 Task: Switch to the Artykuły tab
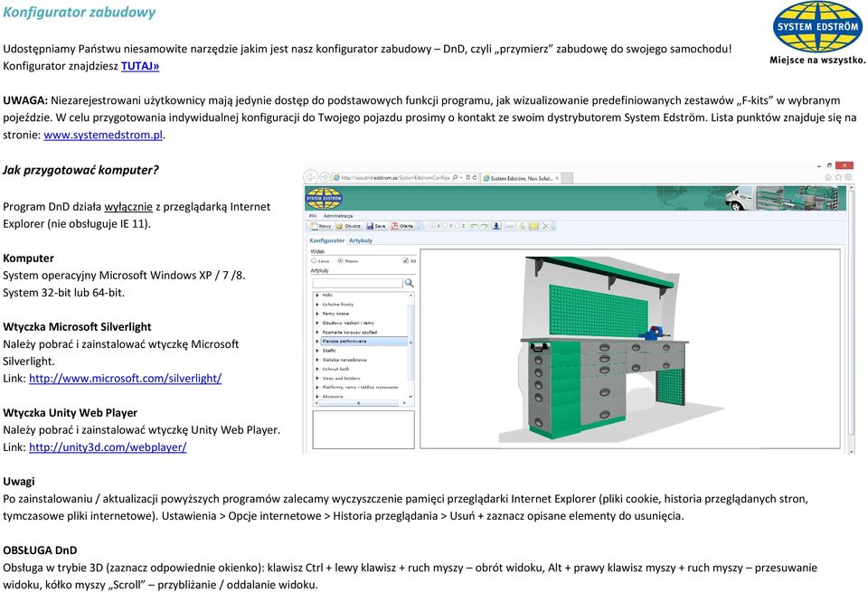(361, 240)
